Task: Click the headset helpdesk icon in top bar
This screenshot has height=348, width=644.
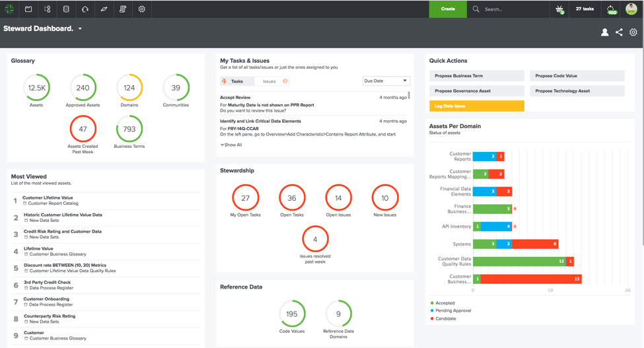Action: tap(85, 9)
